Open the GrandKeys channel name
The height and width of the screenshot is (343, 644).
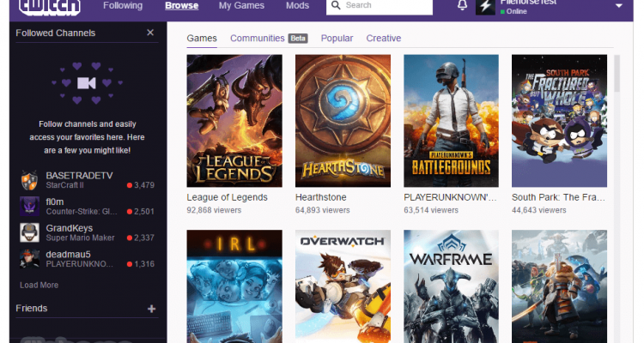pos(69,228)
